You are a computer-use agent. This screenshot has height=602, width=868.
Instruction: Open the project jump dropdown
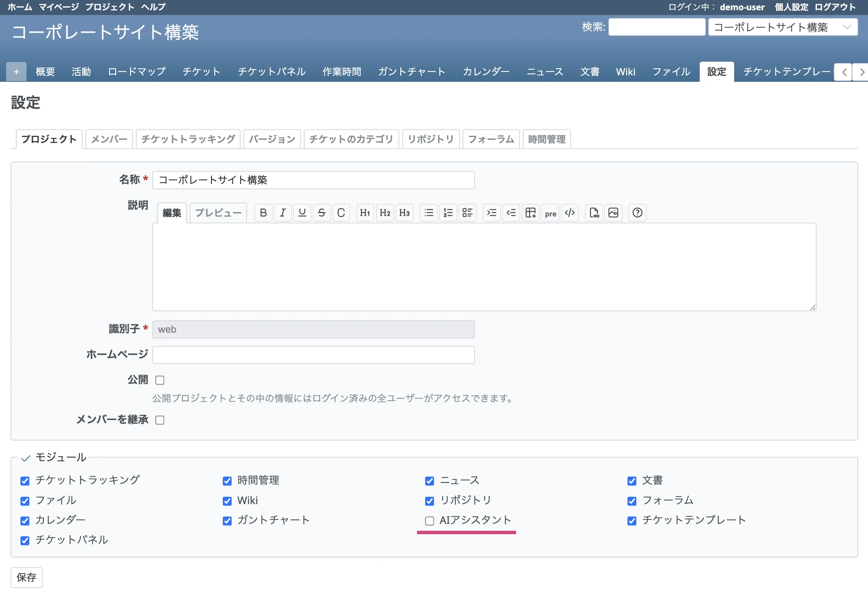tap(782, 27)
